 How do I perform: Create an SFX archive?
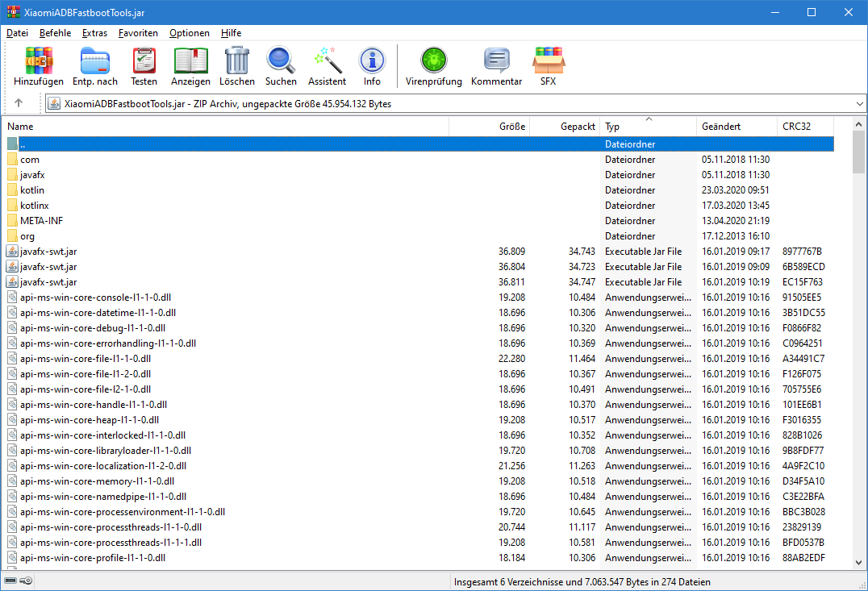[548, 60]
